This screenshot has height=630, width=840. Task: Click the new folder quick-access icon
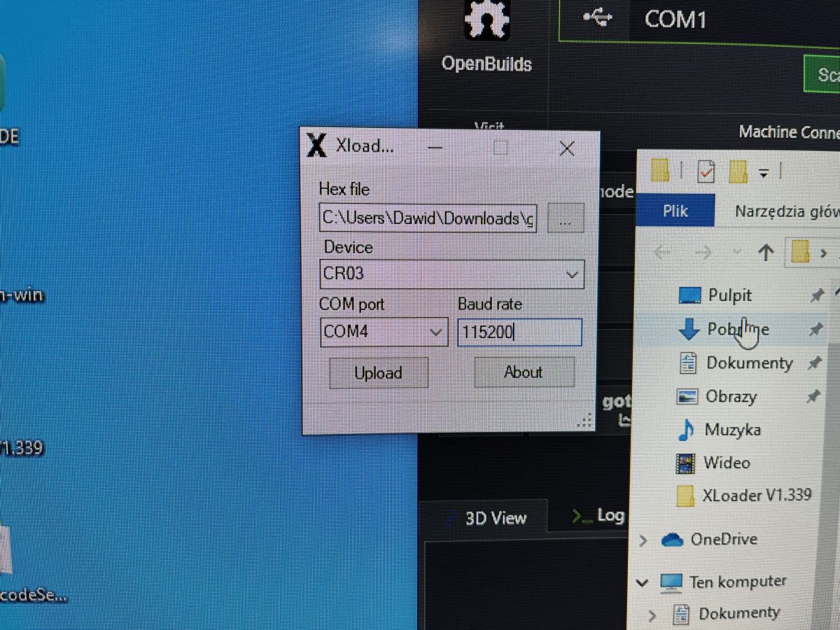[738, 171]
